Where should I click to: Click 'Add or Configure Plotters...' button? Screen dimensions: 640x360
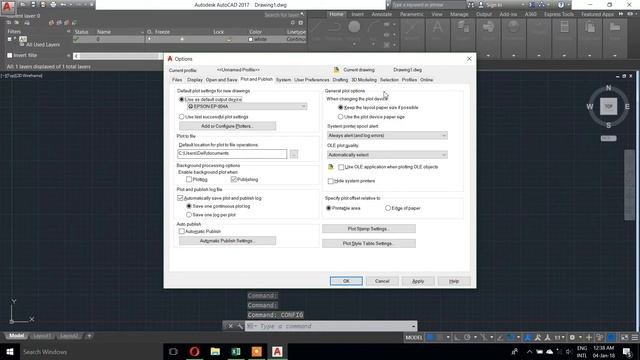227,126
